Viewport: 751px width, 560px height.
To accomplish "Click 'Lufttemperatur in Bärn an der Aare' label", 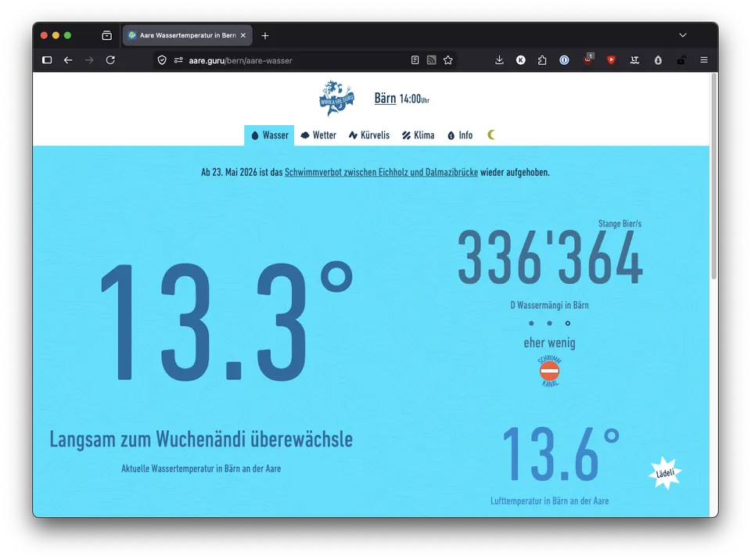I will [x=549, y=501].
